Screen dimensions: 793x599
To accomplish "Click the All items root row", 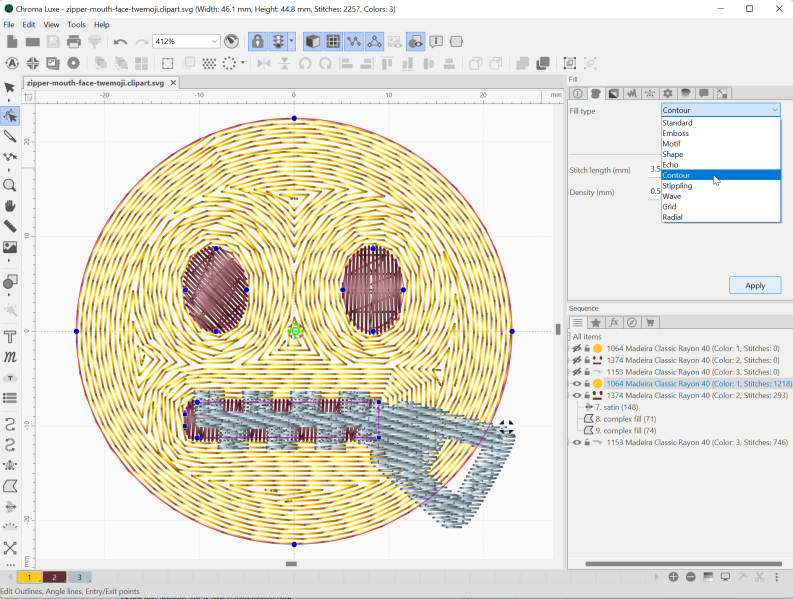I will [587, 336].
